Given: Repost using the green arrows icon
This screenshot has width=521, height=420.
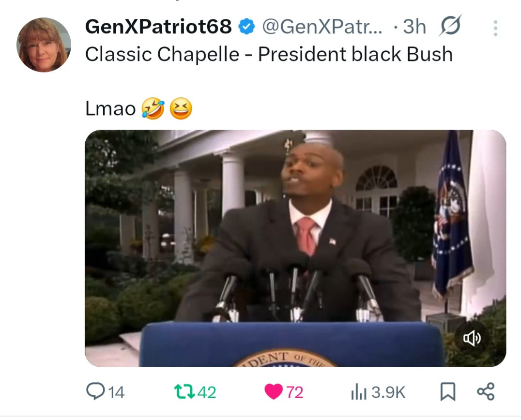Looking at the screenshot, I should 184,391.
